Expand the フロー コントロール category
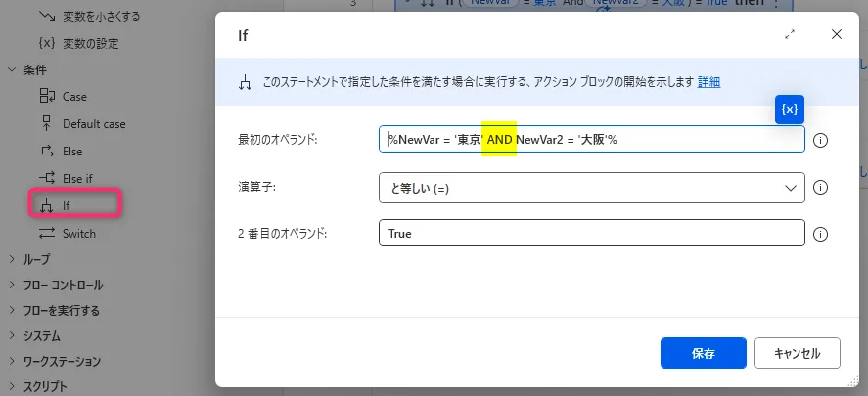The height and width of the screenshot is (396, 868). 13,285
